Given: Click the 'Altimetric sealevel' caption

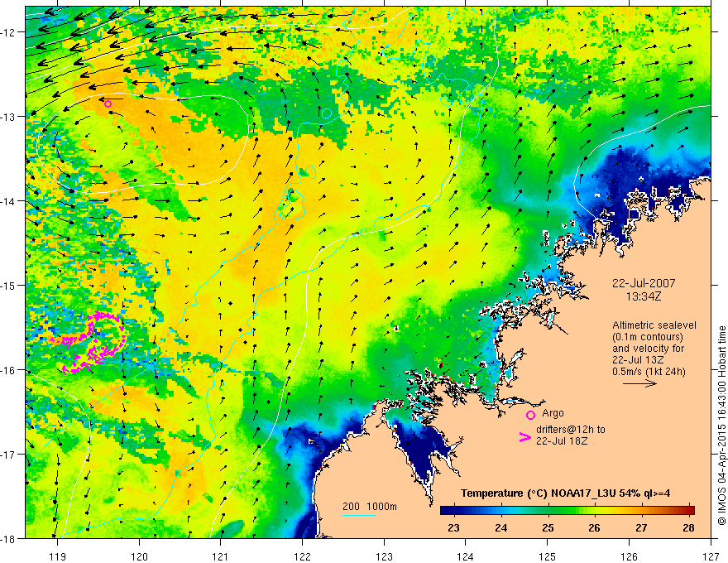Looking at the screenshot, I should [x=654, y=325].
